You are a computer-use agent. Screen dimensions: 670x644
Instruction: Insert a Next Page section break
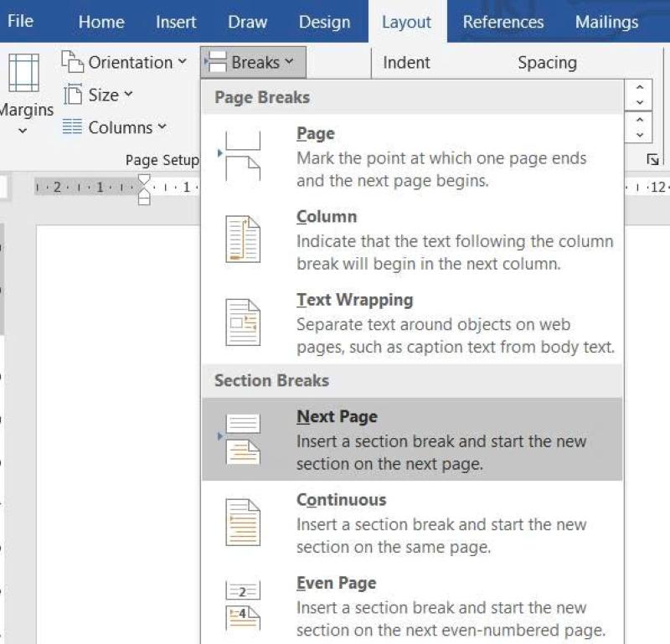point(412,440)
